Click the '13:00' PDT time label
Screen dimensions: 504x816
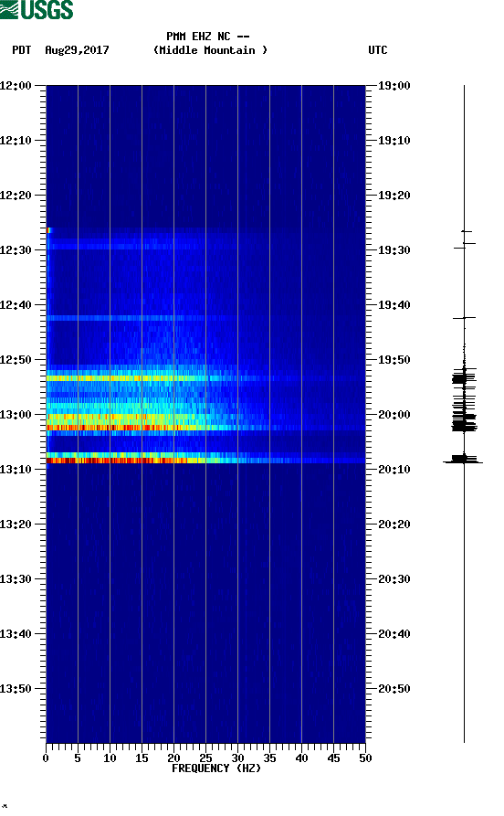click(16, 415)
